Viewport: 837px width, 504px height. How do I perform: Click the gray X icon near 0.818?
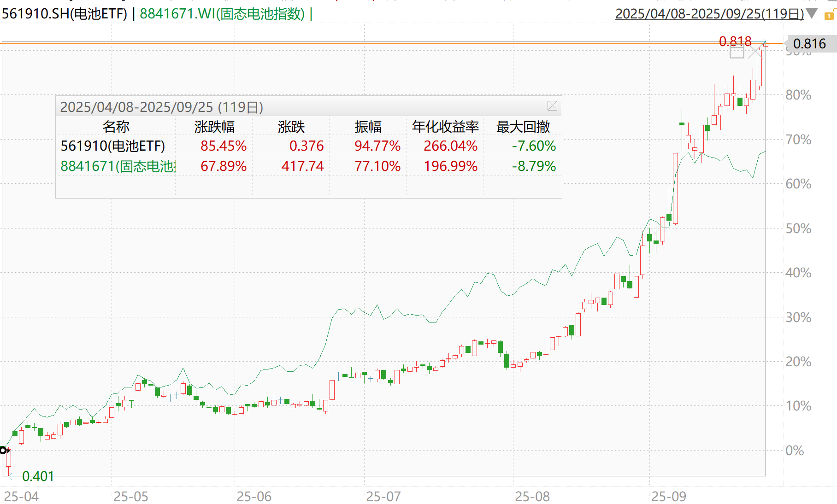coord(754,52)
